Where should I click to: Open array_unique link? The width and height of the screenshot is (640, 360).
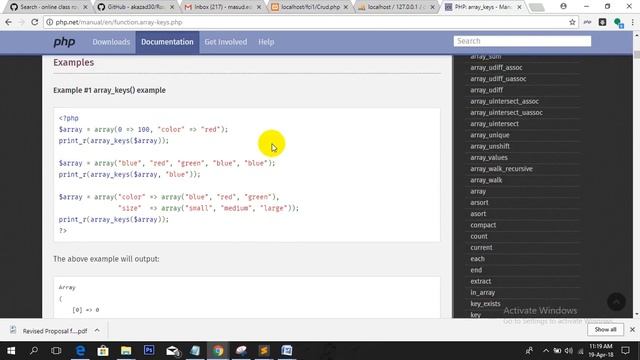489,135
